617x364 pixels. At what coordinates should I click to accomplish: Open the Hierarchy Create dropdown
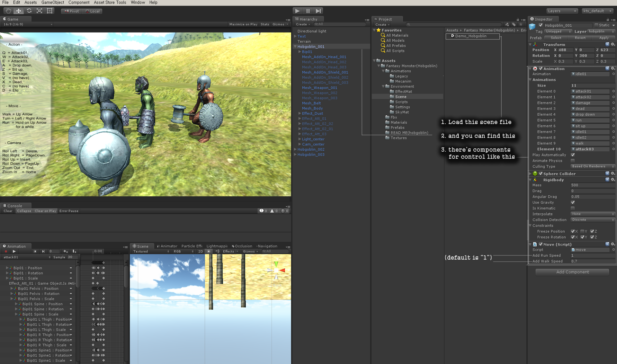click(x=303, y=24)
